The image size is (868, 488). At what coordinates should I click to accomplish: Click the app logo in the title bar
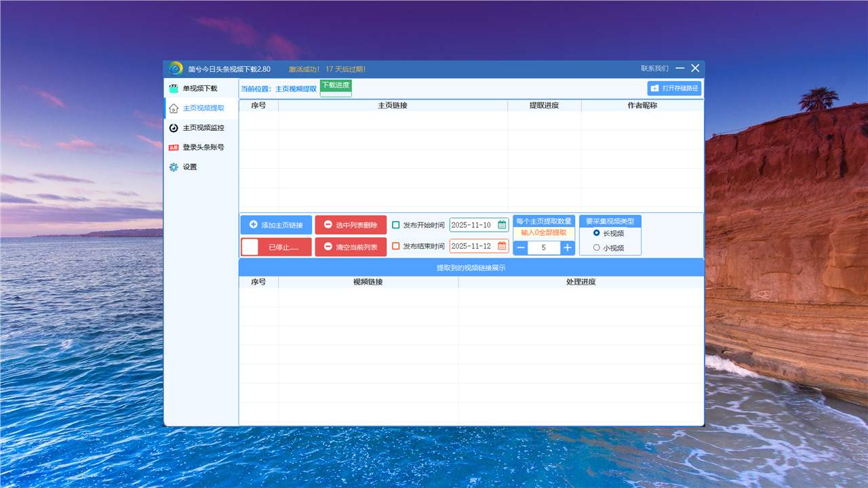click(176, 68)
